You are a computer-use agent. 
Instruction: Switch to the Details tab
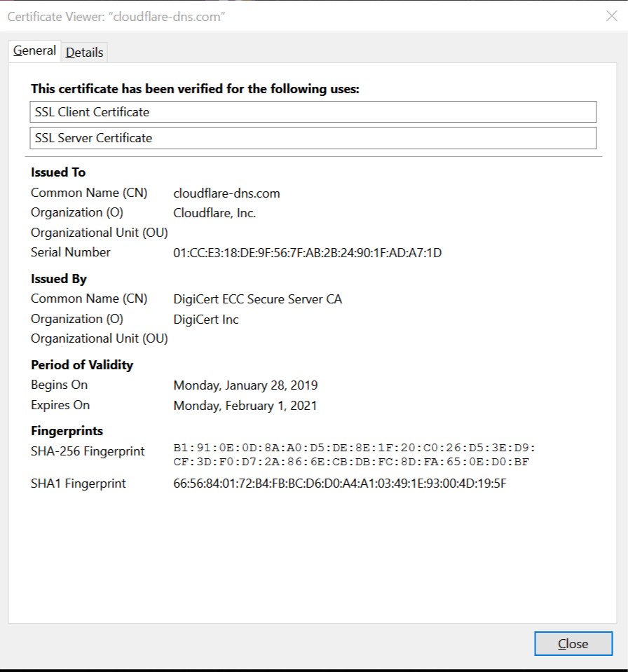click(x=85, y=53)
